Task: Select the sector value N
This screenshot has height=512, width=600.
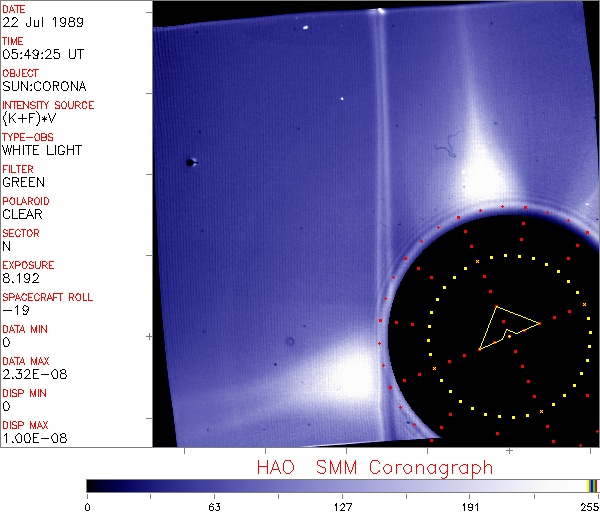Action: (7, 246)
